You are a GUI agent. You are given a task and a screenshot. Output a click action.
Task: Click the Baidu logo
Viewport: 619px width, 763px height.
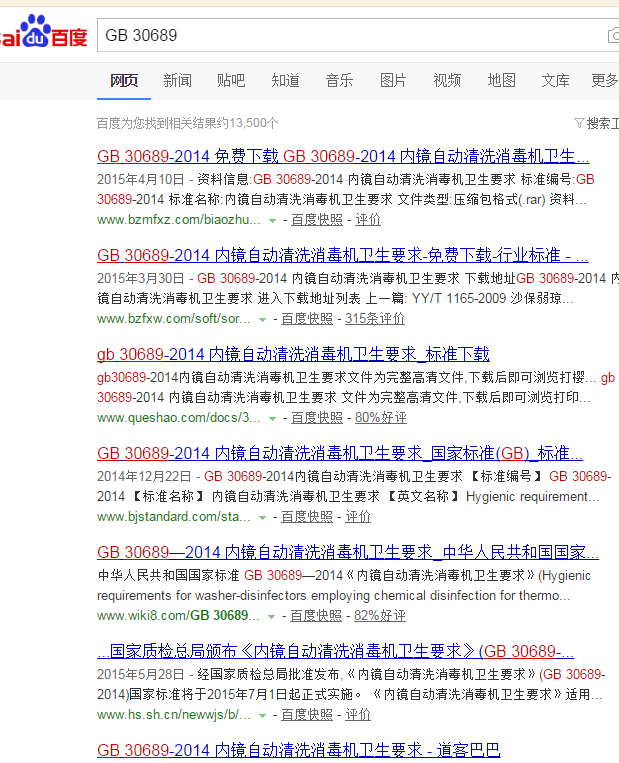[x=44, y=36]
